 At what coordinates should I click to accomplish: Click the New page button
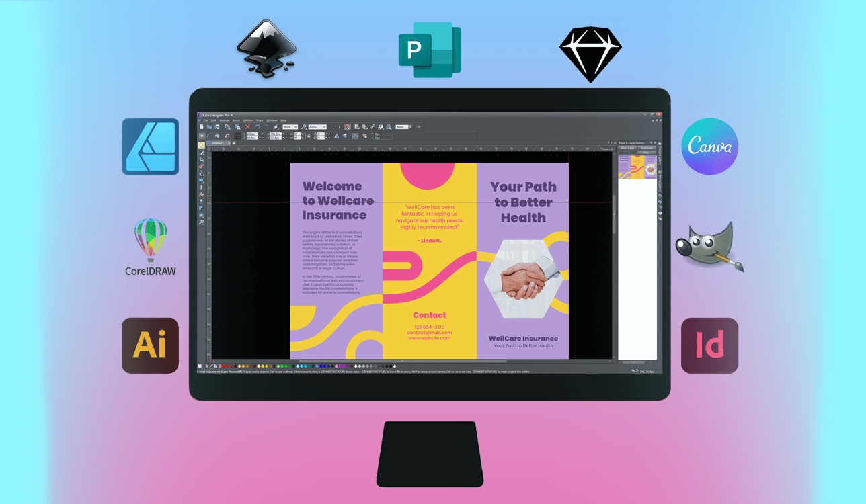pyautogui.click(x=628, y=148)
